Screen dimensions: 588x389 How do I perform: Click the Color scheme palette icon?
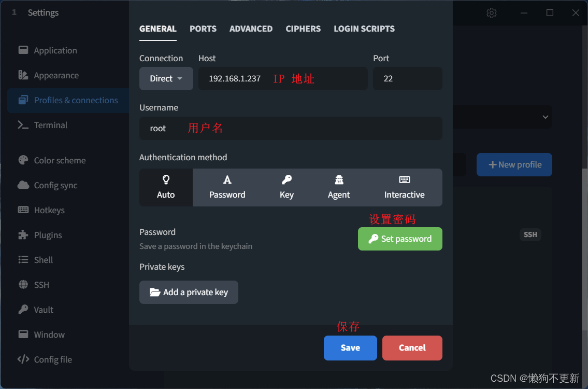pos(23,160)
